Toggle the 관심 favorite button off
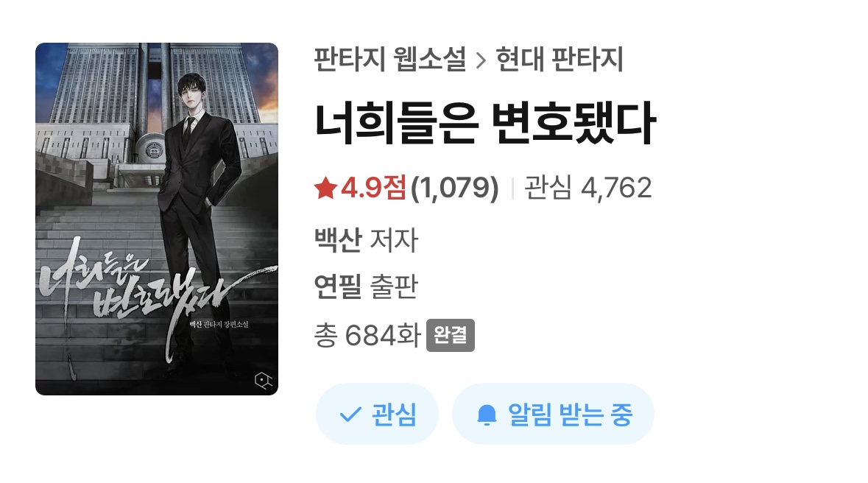 (377, 414)
